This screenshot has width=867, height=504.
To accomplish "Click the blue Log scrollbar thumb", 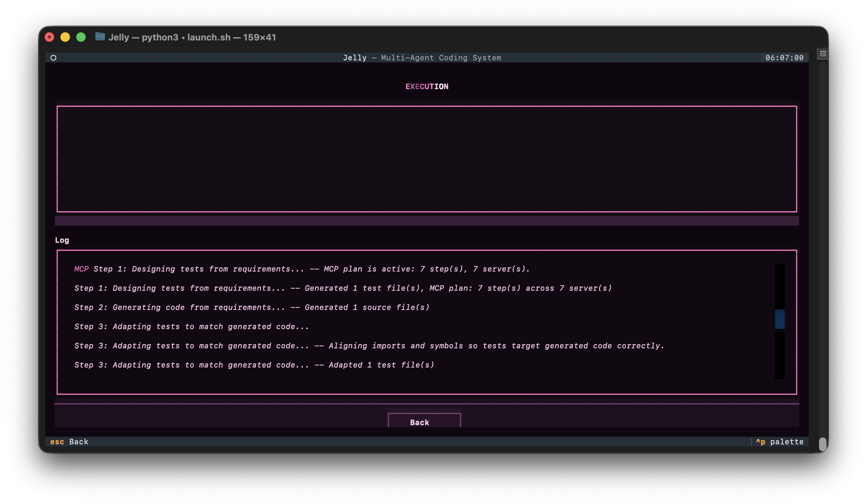I will tap(780, 320).
